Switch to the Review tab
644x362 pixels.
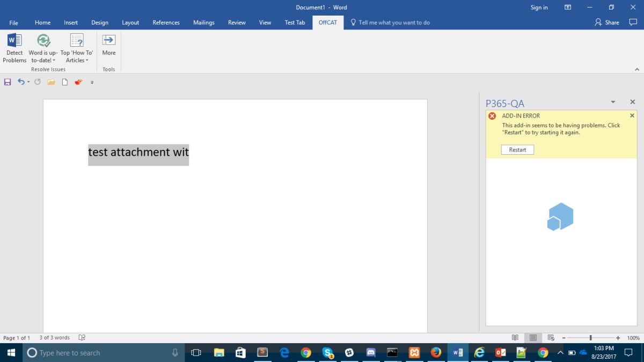pyautogui.click(x=237, y=23)
